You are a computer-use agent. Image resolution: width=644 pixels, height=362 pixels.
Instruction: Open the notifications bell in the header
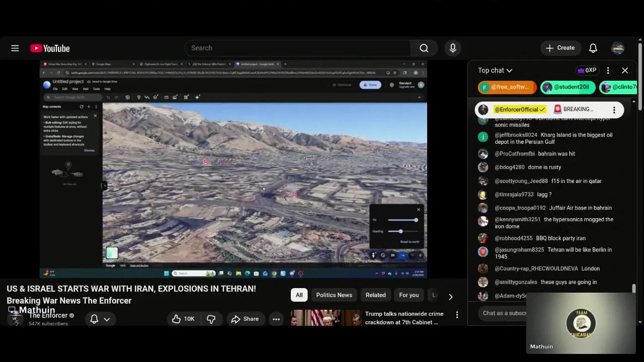point(593,48)
